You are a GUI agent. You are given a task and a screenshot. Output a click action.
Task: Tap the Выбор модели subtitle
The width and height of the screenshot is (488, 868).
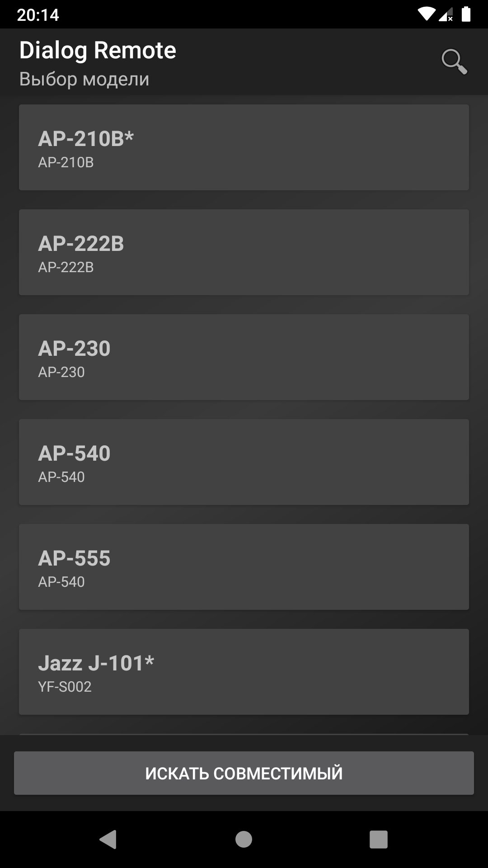point(84,79)
